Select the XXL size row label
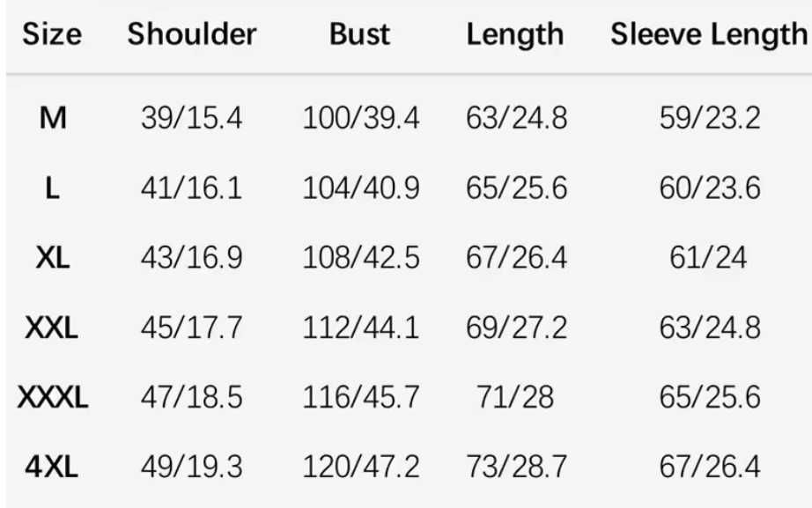Screen dimensions: 812x508 52,328
